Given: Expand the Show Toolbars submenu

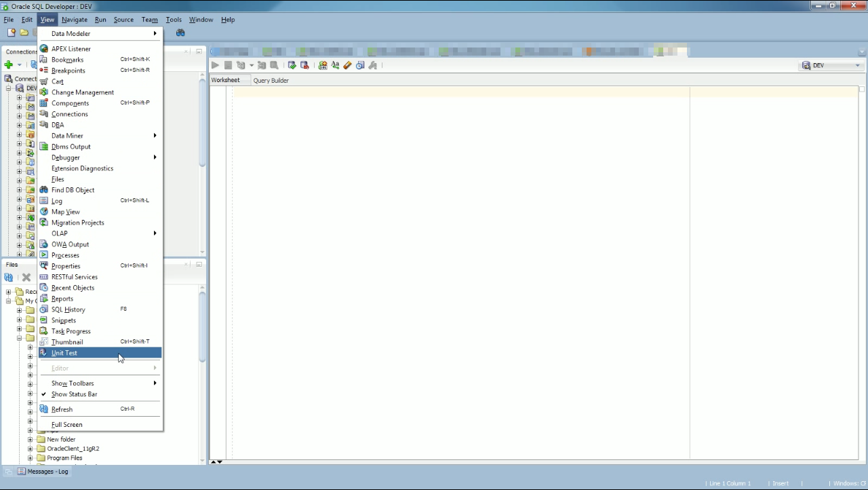Looking at the screenshot, I should click(x=100, y=383).
